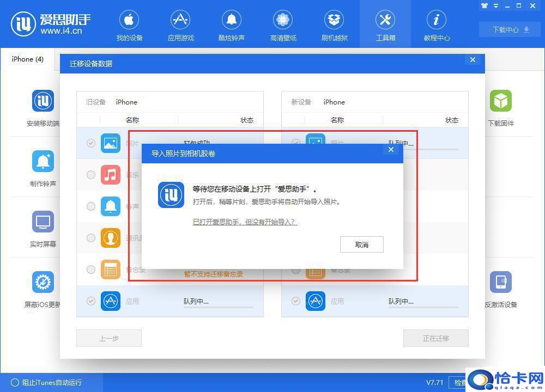Click 应用 progress bar in old device list

(x=219, y=307)
